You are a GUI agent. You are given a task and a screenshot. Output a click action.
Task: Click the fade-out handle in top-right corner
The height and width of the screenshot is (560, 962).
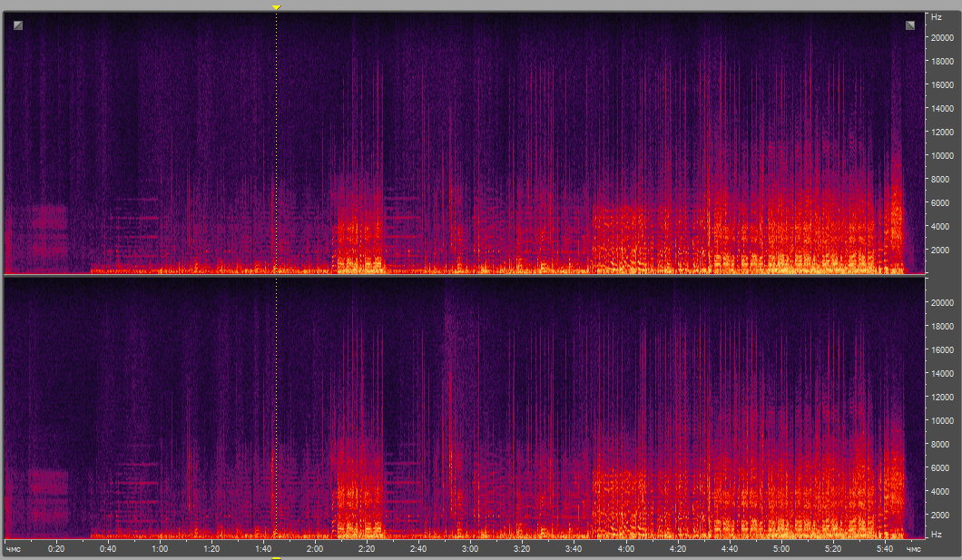pyautogui.click(x=910, y=25)
